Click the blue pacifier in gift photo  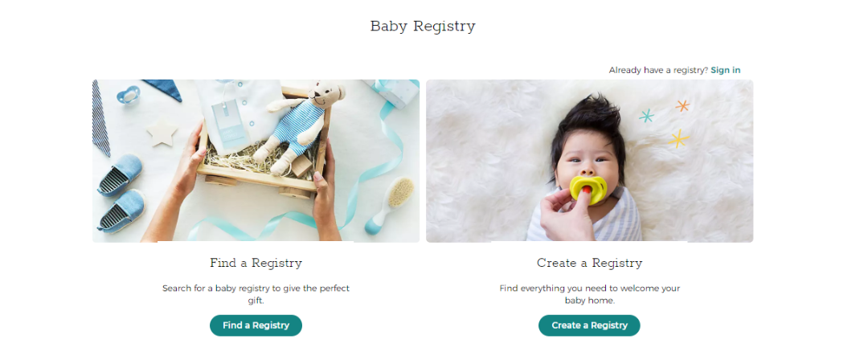point(129,95)
